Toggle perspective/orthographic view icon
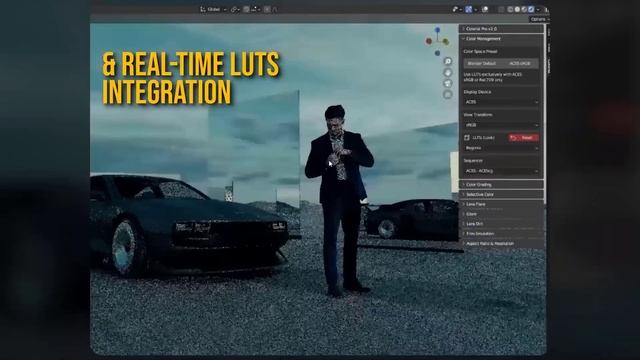This screenshot has width=640, height=360. coord(448,95)
